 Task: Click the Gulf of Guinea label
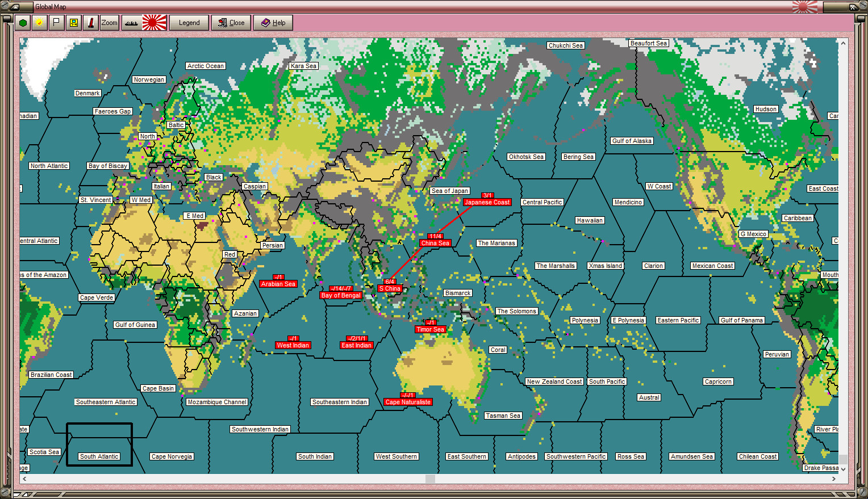[135, 325]
